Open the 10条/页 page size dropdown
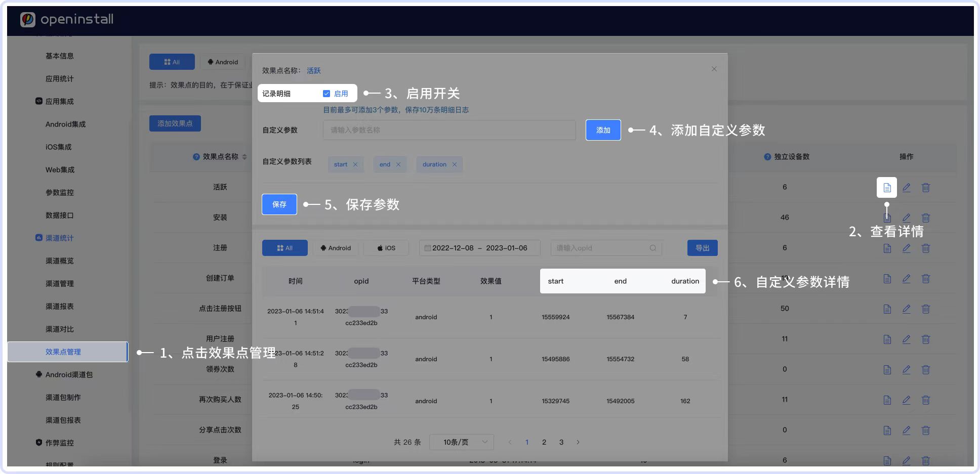 (462, 442)
